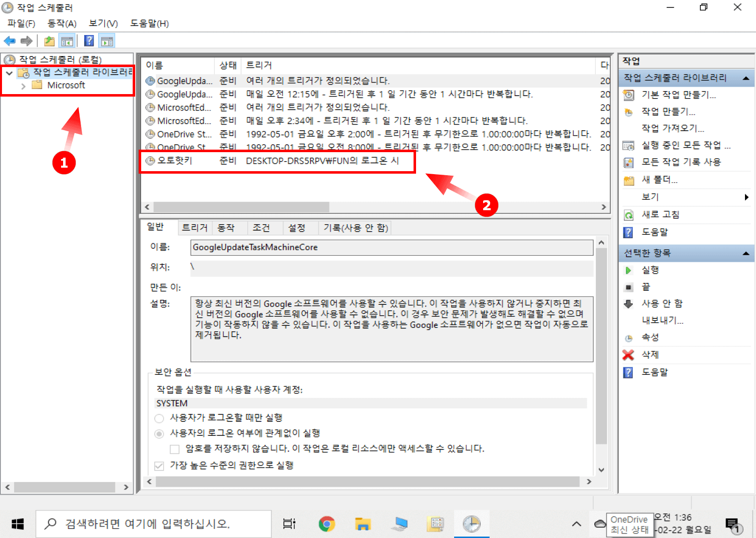Click the green 실행 play icon
The width and height of the screenshot is (756, 538).
pyautogui.click(x=628, y=270)
